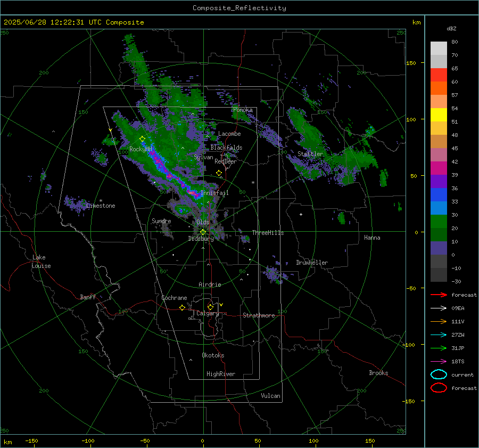Click the Innisfail map label
The image size is (479, 448).
tap(214, 193)
